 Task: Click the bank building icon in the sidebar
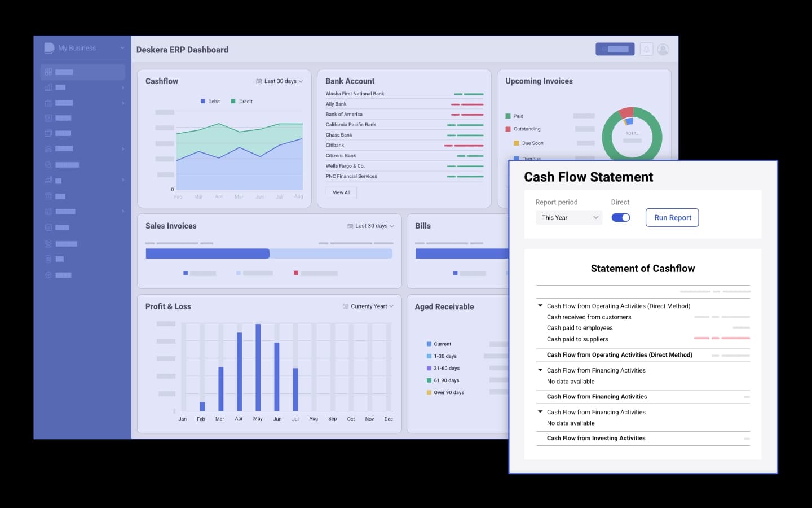[48, 196]
